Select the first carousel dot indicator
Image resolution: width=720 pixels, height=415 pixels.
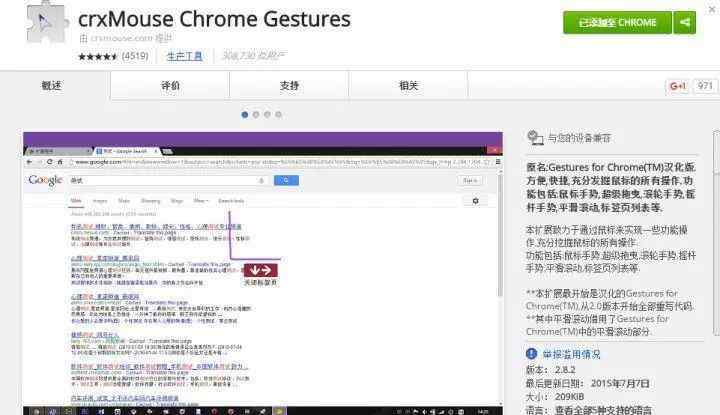[245, 114]
